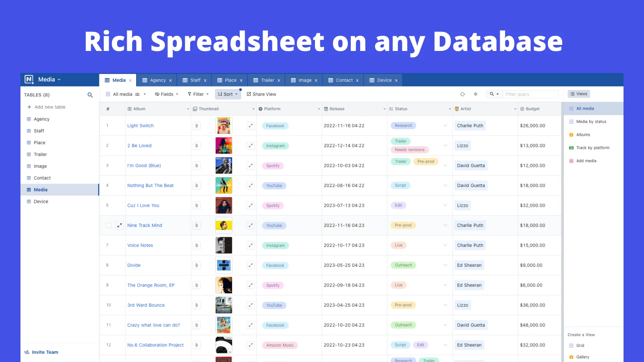Expand the Nine Track Mind record row
Screen dimensions: 644x362
[119, 225]
